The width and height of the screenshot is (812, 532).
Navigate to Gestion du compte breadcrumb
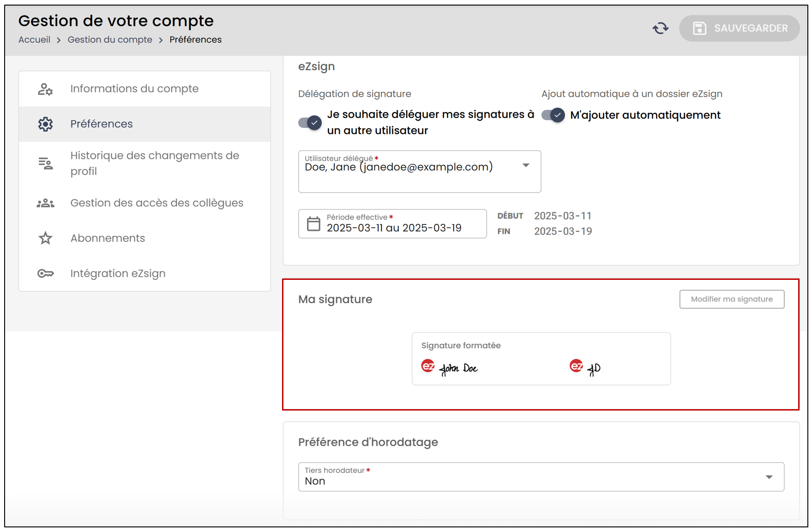tap(110, 40)
